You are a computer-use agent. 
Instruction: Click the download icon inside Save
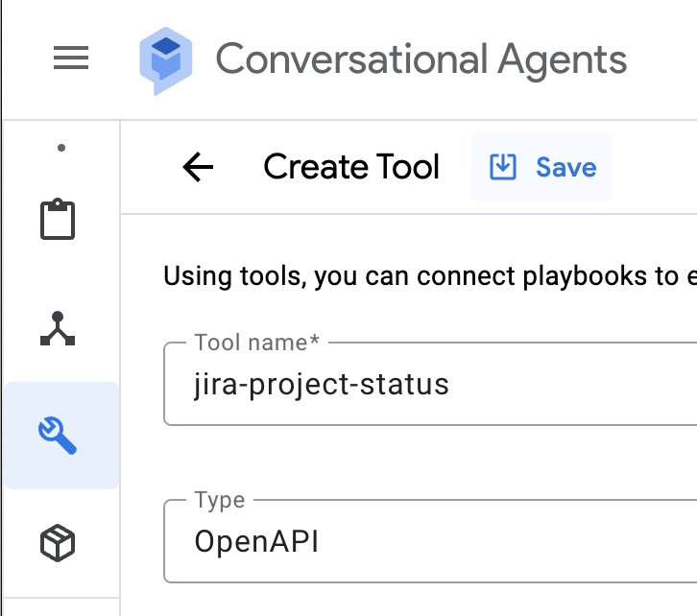click(502, 167)
